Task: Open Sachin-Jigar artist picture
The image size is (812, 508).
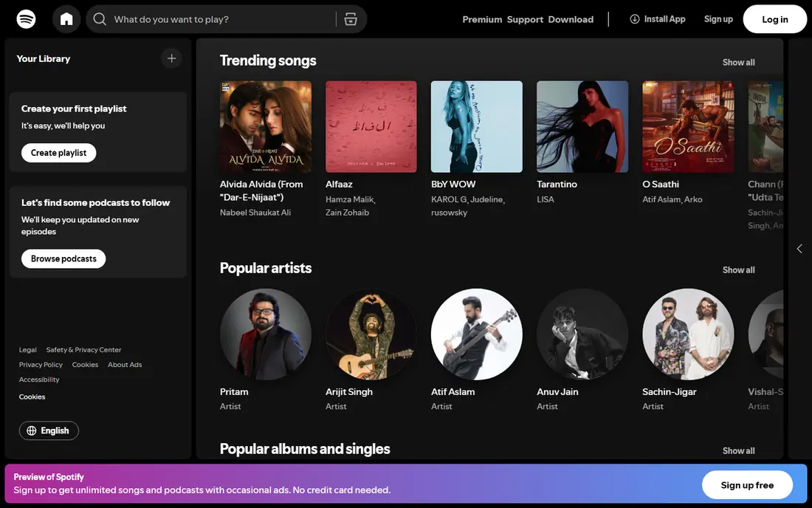Action: point(688,334)
